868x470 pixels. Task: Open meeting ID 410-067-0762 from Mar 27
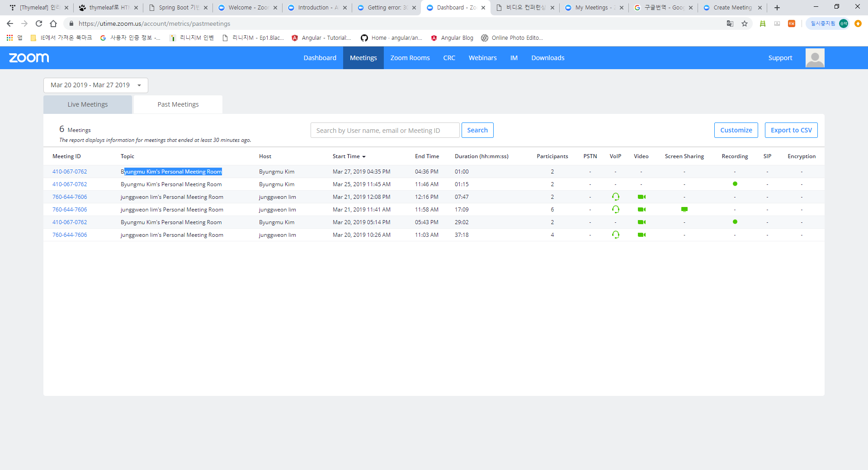click(x=70, y=172)
